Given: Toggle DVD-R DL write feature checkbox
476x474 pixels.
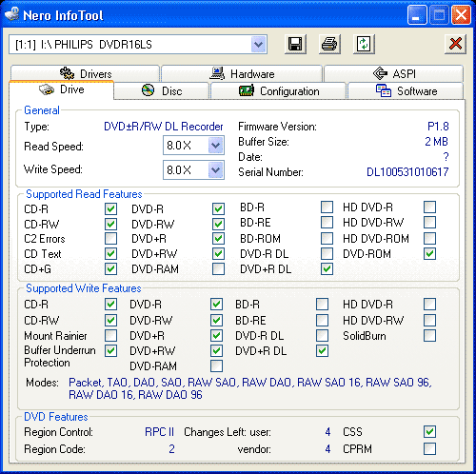Looking at the screenshot, I should tap(322, 335).
